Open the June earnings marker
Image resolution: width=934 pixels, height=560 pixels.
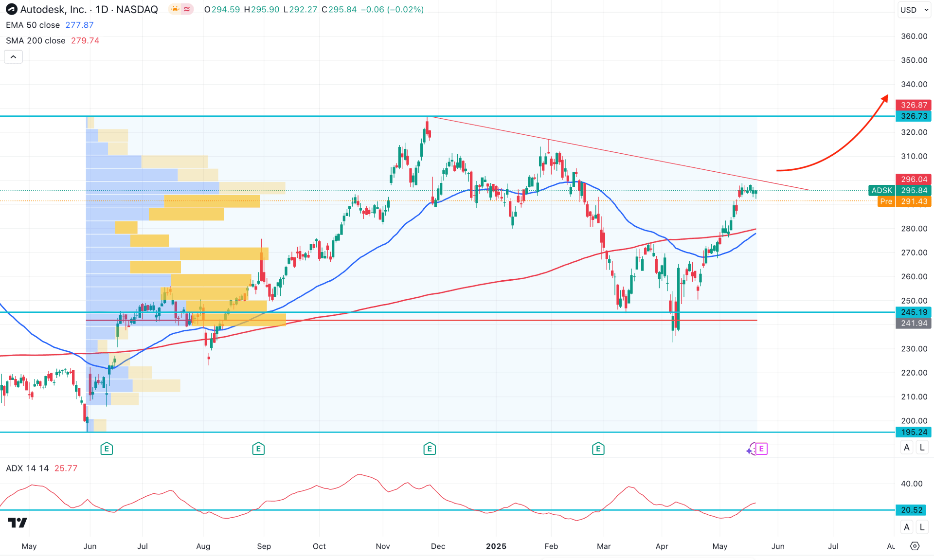click(107, 449)
